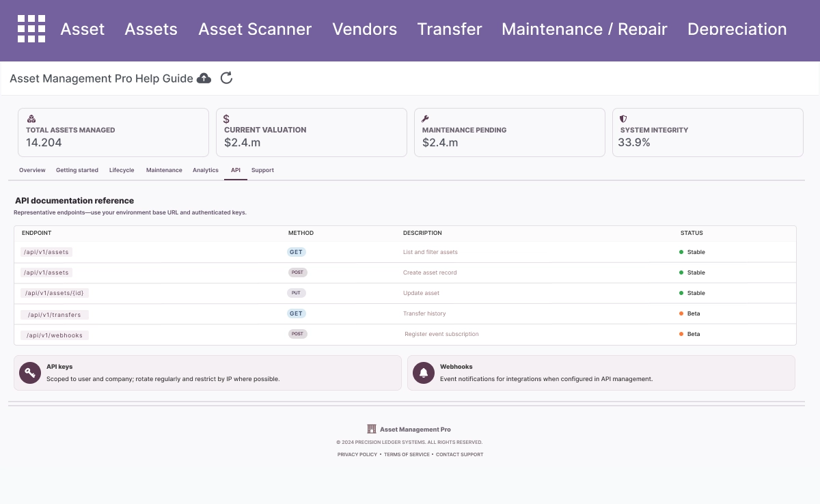Click the /api/v1/assets/{id} endpoint
820x504 pixels.
[55, 293]
